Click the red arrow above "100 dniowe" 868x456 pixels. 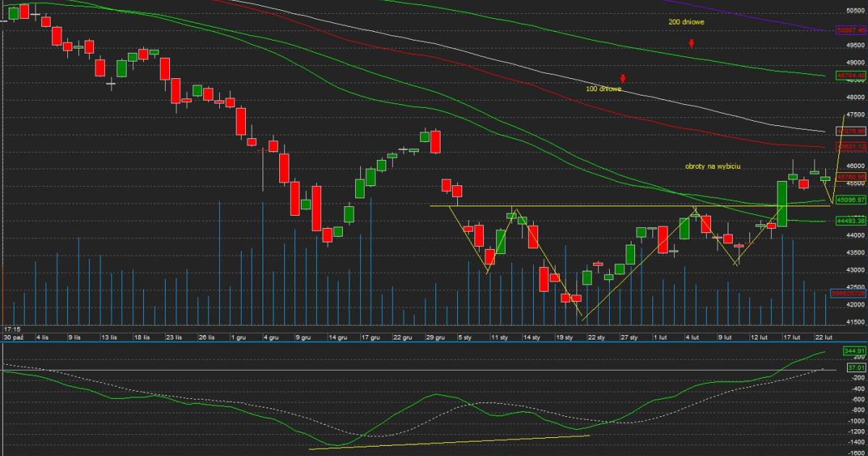tap(622, 77)
